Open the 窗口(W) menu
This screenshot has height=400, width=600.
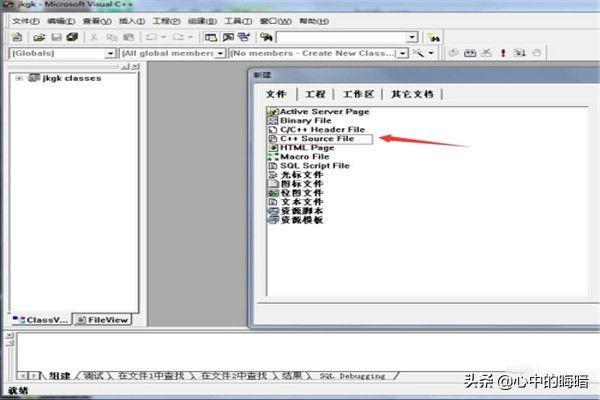click(275, 21)
